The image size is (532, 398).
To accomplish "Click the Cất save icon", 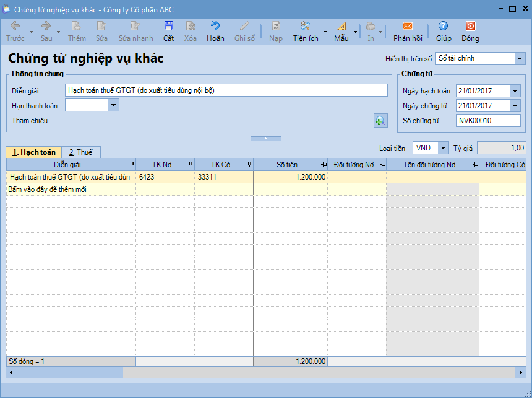I will point(168,27).
